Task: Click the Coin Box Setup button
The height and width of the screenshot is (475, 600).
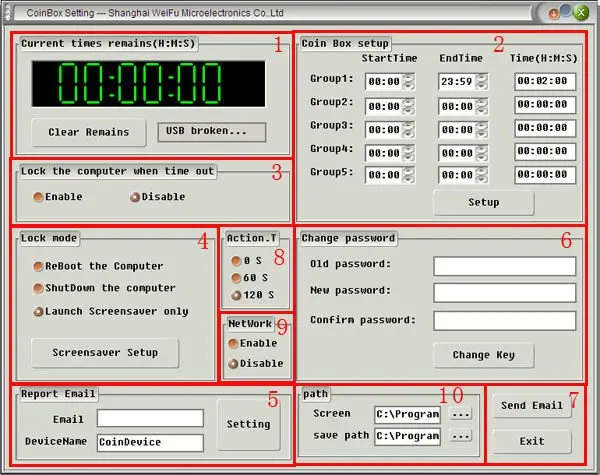Action: (484, 202)
